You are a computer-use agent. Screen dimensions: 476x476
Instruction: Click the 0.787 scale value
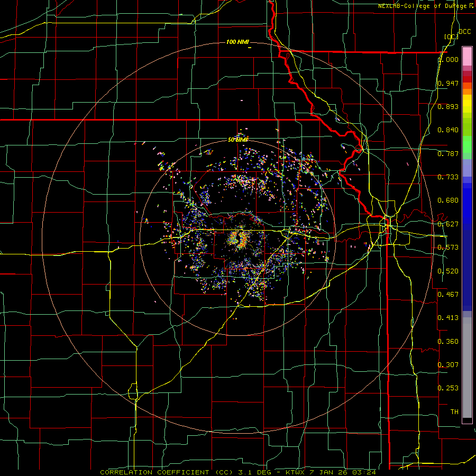[448, 153]
